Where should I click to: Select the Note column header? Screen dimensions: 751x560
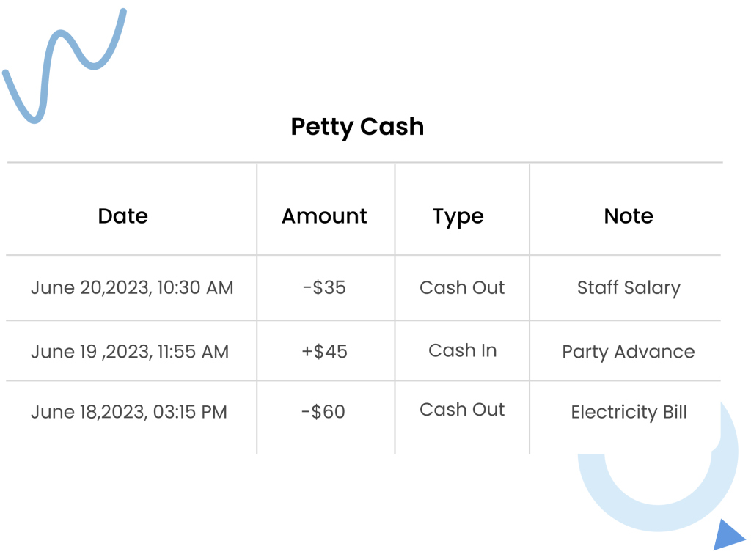point(629,215)
